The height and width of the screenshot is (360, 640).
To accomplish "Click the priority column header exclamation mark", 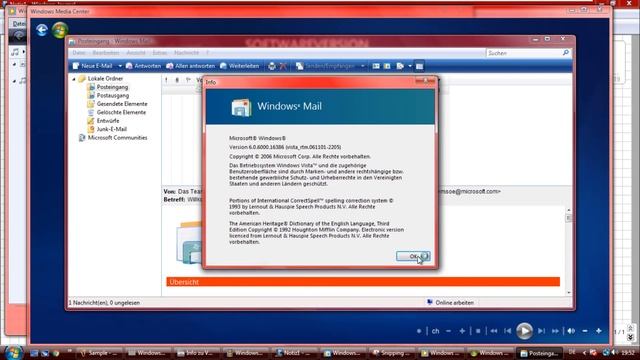I will [166, 80].
